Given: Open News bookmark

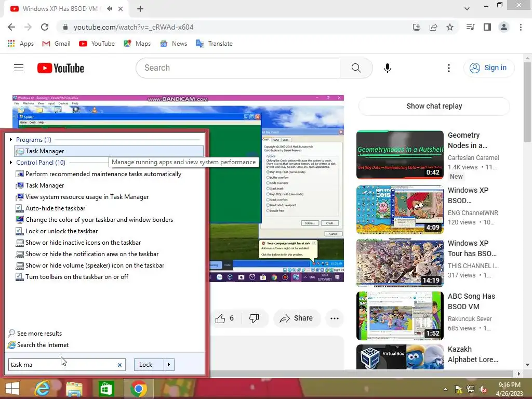Looking at the screenshot, I should point(174,44).
